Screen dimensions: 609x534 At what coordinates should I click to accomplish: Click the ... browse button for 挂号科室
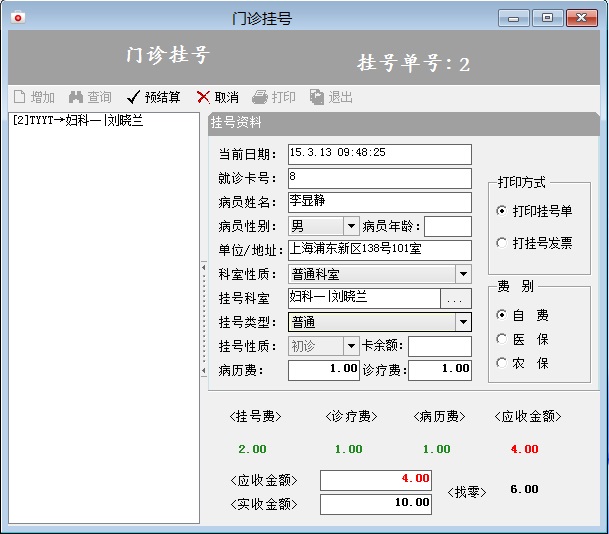tap(456, 299)
